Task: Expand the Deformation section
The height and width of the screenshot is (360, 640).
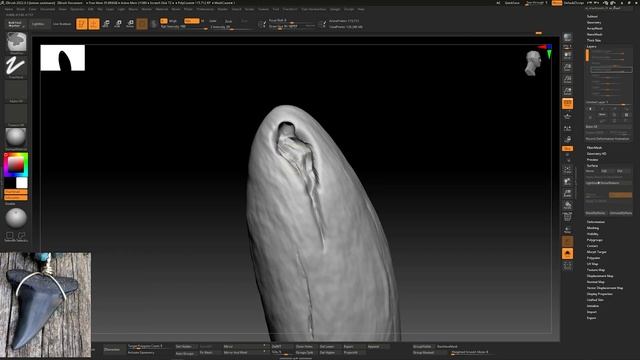Action: [x=596, y=222]
